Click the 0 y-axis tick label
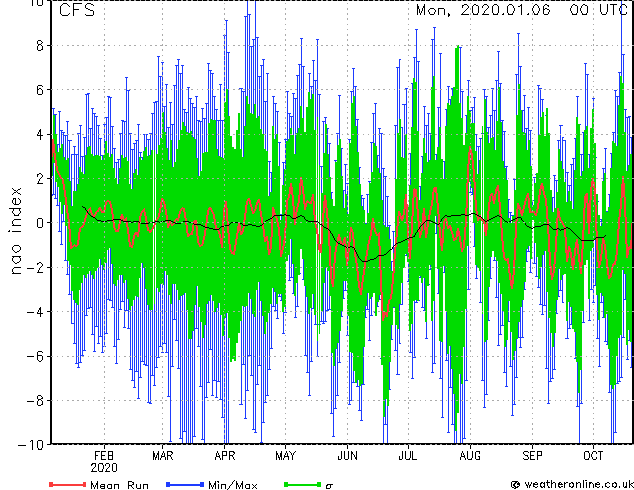The height and width of the screenshot is (490, 634). click(x=40, y=223)
